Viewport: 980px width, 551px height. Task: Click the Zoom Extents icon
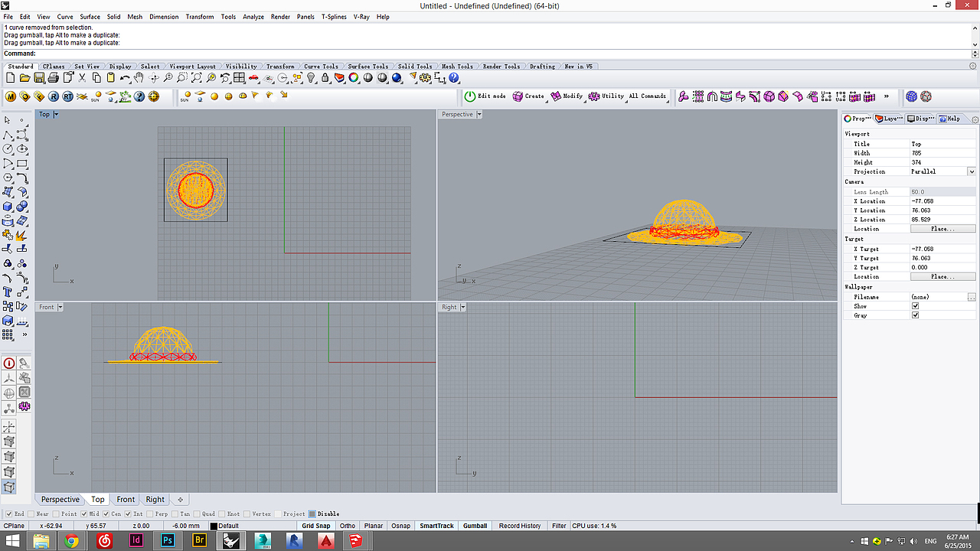pos(197,78)
